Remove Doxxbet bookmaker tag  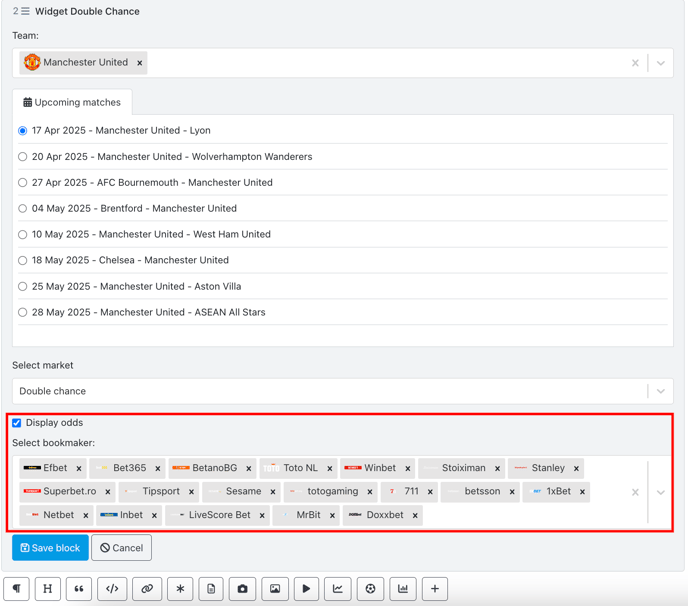[x=415, y=516]
